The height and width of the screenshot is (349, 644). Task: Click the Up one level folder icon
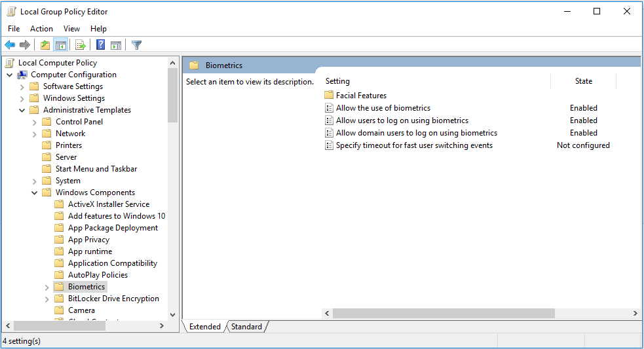click(45, 45)
